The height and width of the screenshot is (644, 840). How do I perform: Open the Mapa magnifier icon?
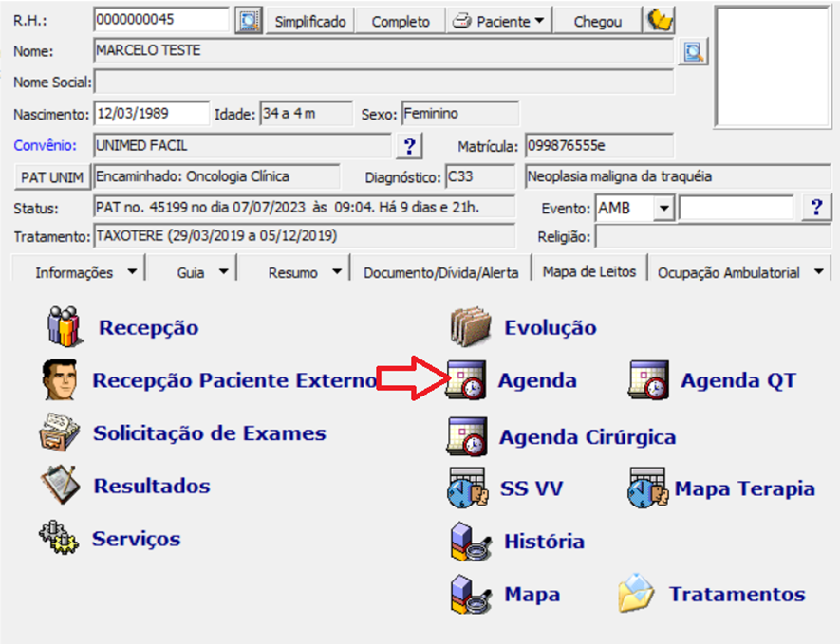pos(471,594)
